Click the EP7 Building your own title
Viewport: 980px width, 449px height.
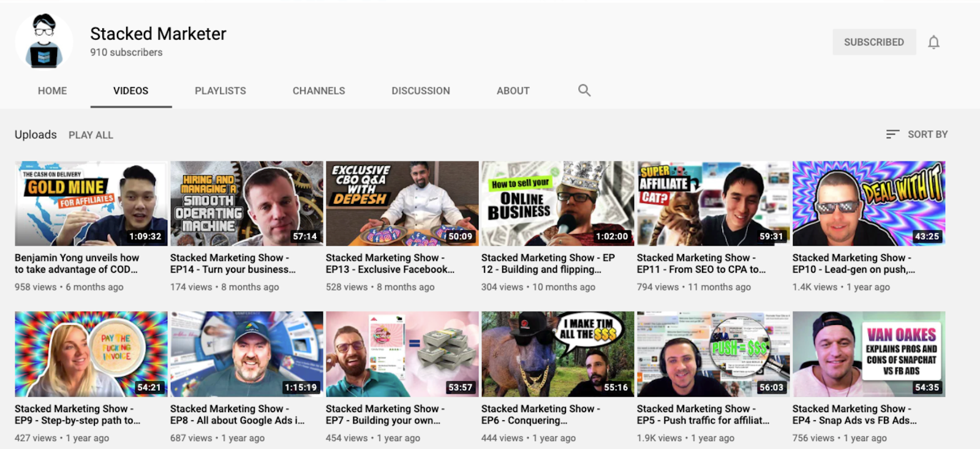(385, 414)
